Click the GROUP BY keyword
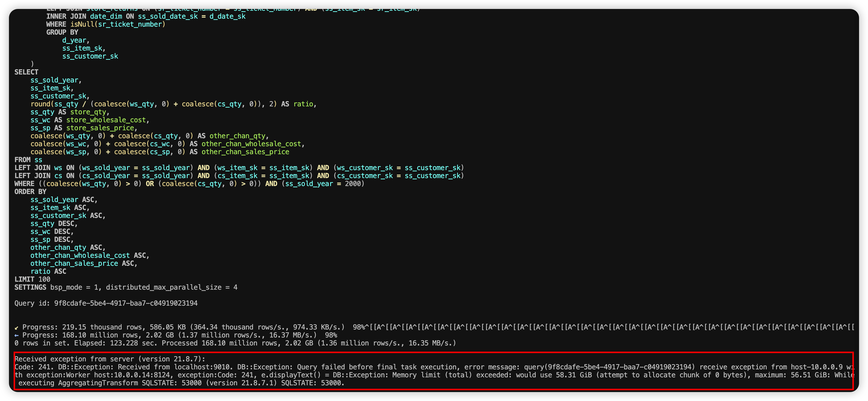Image resolution: width=868 pixels, height=401 pixels. point(62,32)
